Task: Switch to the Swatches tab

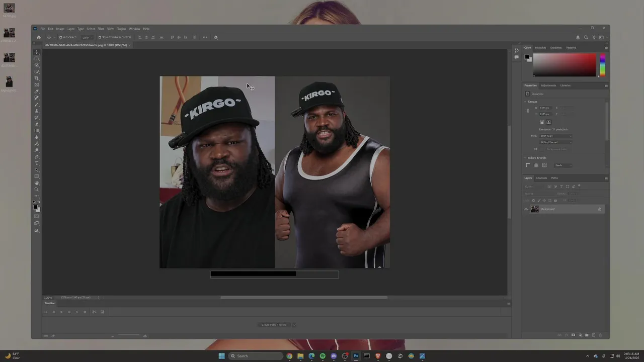Action: 540,48
